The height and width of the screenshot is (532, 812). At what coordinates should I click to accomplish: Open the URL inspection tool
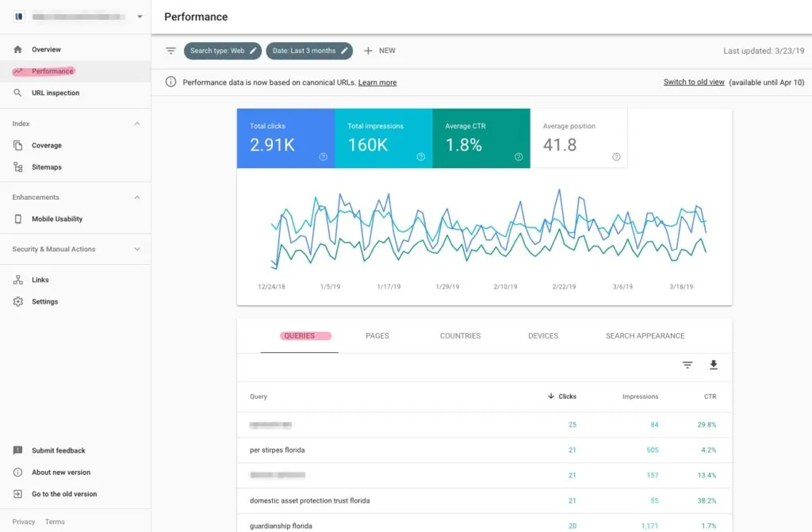tap(55, 92)
